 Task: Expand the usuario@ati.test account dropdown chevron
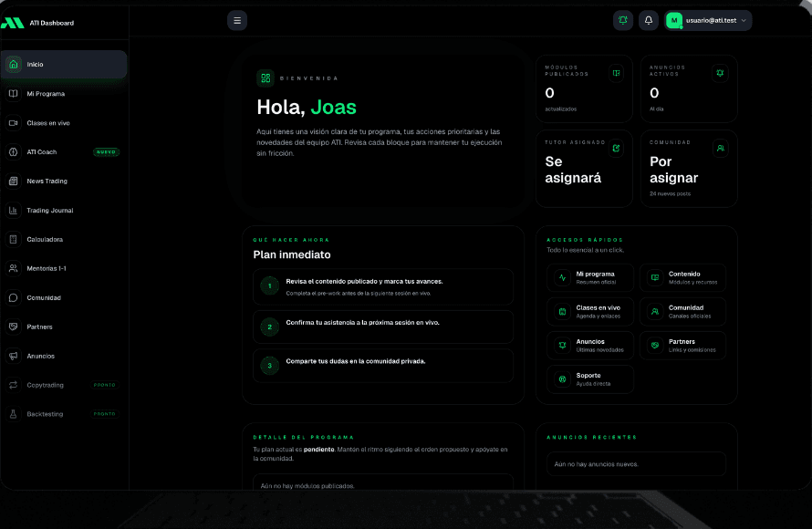(x=744, y=21)
